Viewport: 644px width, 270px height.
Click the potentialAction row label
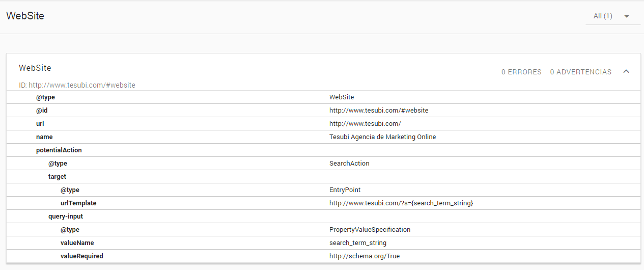[59, 150]
